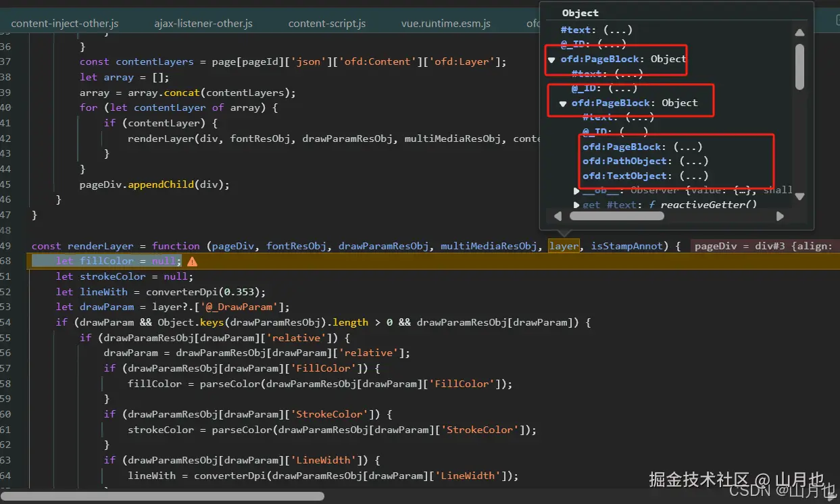Click the popup vertical scrollbar thumb
Image resolution: width=840 pixels, height=504 pixels.
(x=799, y=66)
